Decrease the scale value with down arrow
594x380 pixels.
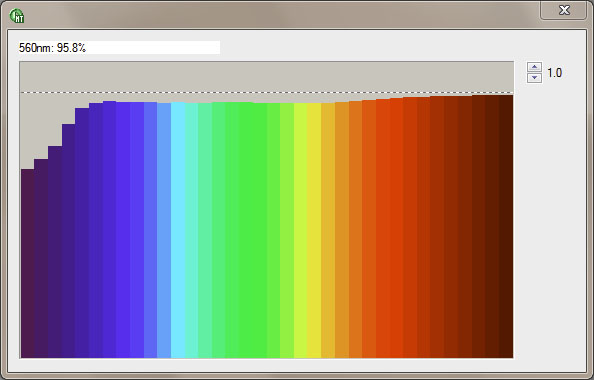[534, 78]
